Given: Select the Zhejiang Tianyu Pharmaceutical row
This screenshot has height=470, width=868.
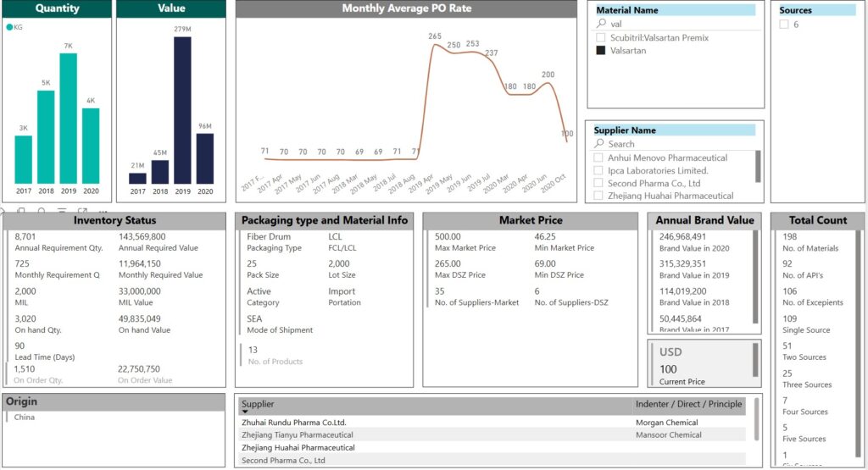Looking at the screenshot, I should (492, 435).
